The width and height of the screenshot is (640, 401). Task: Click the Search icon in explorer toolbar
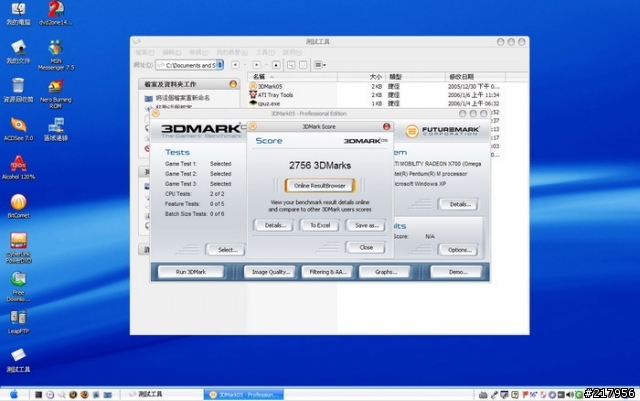[x=291, y=65]
